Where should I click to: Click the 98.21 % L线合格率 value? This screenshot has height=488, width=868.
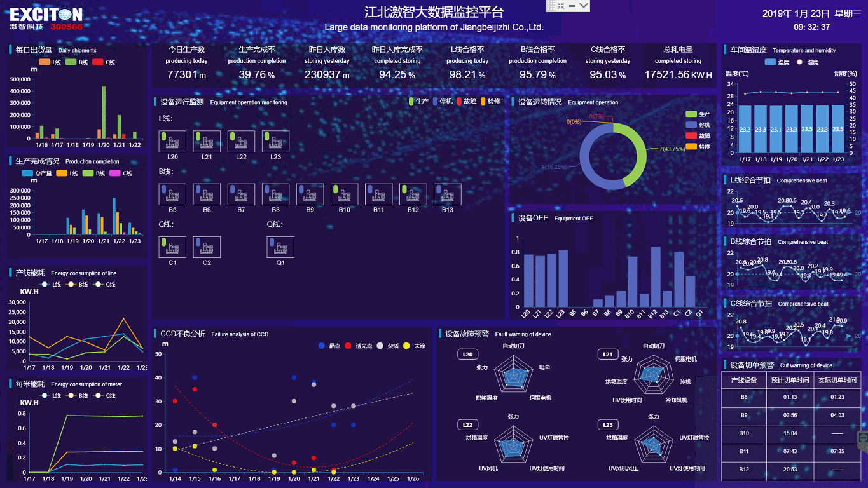coord(467,75)
